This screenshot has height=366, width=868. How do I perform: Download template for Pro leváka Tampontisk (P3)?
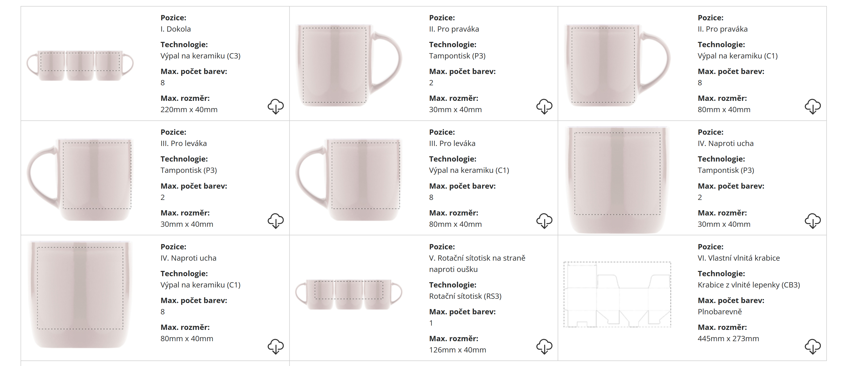tap(276, 221)
